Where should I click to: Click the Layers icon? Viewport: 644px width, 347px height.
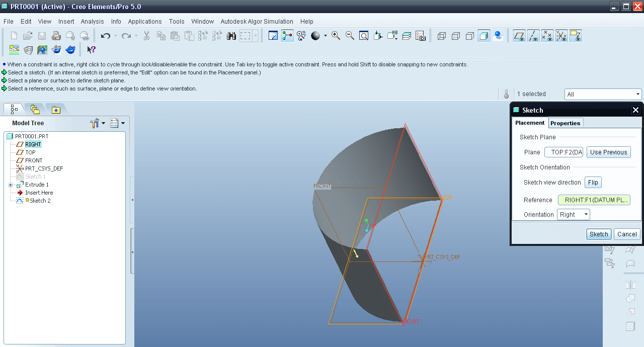(x=407, y=36)
